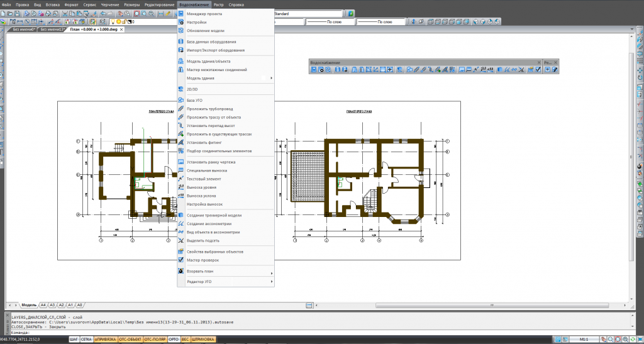Expand the Модель здания submenu
Viewport: 644px width, 344px height.
226,78
